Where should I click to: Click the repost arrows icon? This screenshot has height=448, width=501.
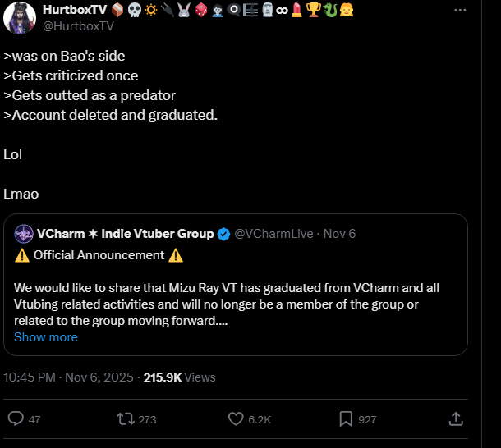tap(126, 418)
